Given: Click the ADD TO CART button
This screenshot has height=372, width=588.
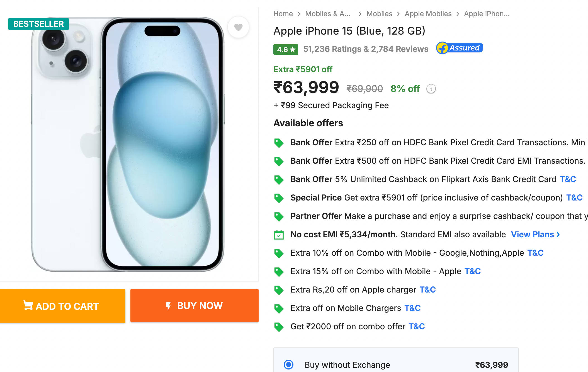Looking at the screenshot, I should [63, 306].
